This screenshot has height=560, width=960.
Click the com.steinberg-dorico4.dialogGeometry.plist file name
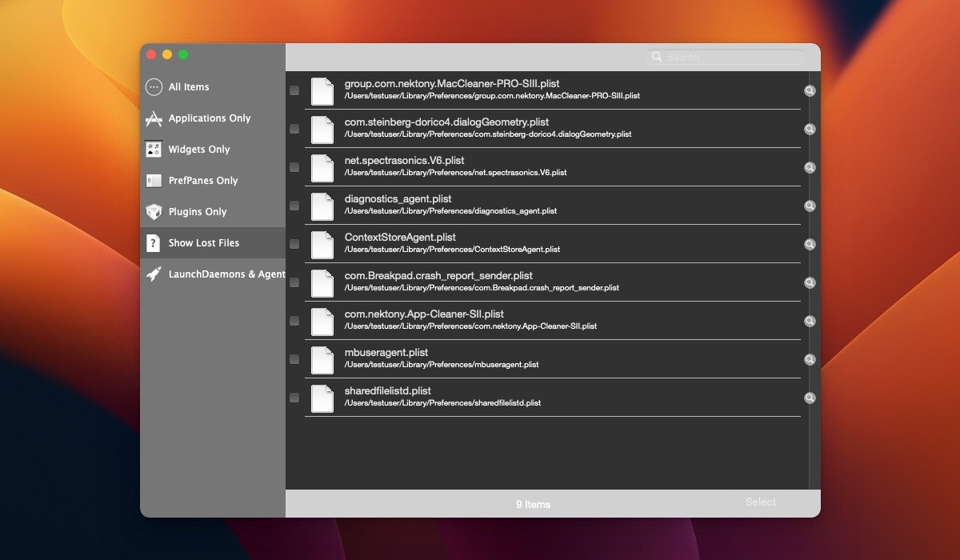click(446, 122)
